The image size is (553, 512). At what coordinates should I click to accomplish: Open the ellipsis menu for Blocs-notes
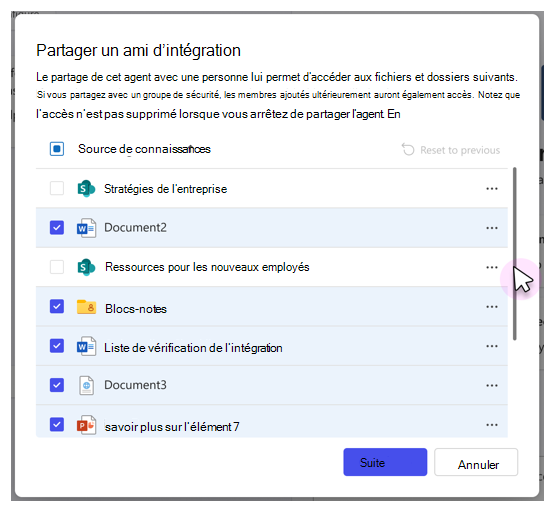(492, 307)
